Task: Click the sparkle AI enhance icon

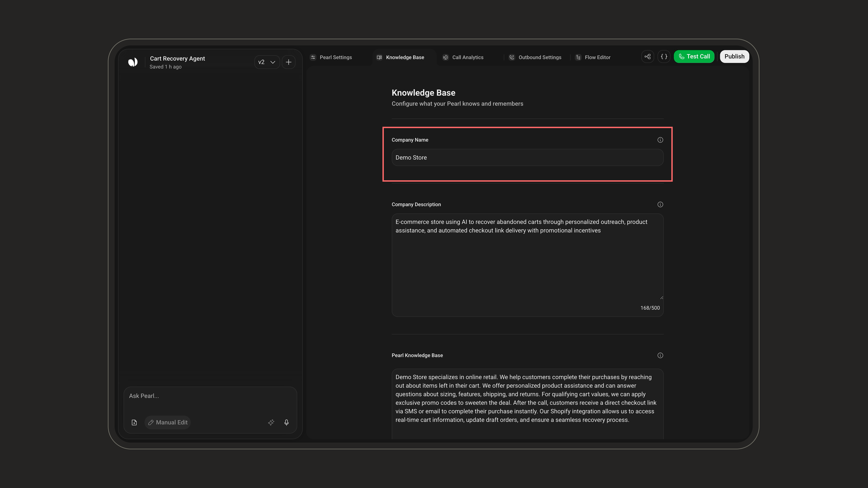Action: click(271, 422)
